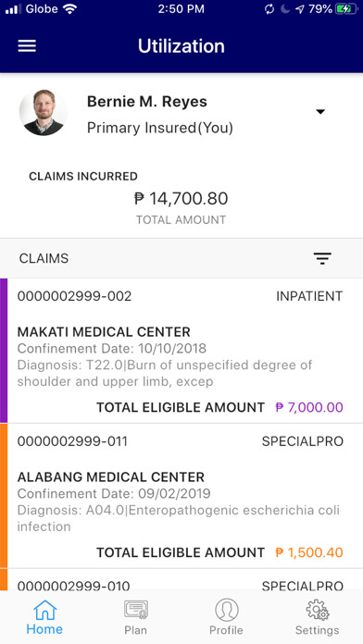The width and height of the screenshot is (363, 644).
Task: Tap the battery icon in status bar
Action: tap(345, 9)
